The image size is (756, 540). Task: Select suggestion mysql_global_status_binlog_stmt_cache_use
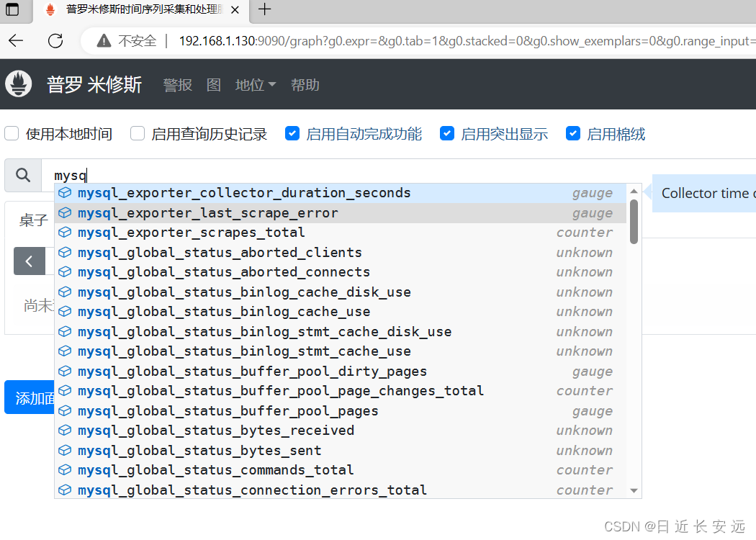pos(340,351)
